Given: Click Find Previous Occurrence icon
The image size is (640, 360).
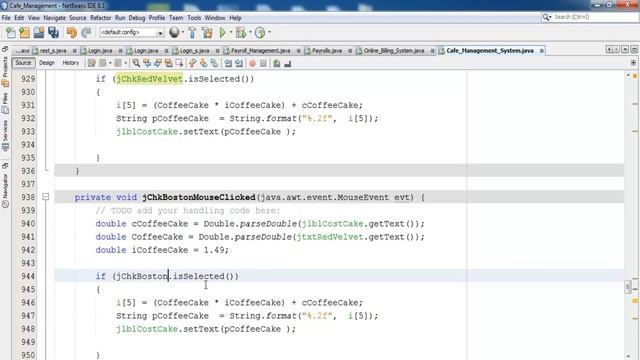Looking at the screenshot, I should (x=147, y=63).
